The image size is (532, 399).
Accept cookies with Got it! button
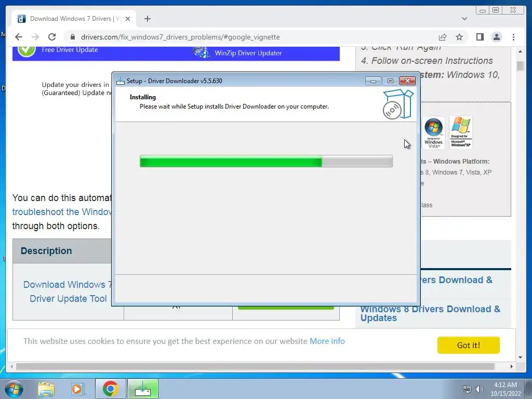pos(468,345)
